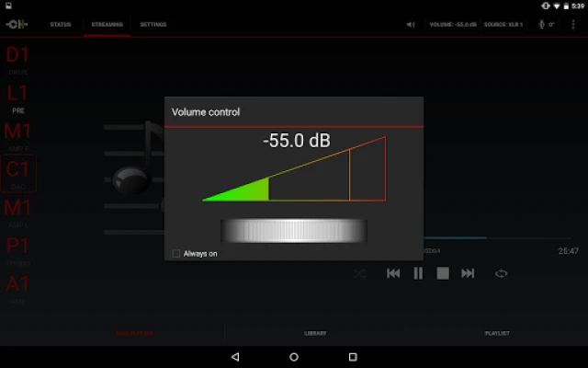Open the Library bottom tab
The height and width of the screenshot is (368, 588).
pos(315,333)
